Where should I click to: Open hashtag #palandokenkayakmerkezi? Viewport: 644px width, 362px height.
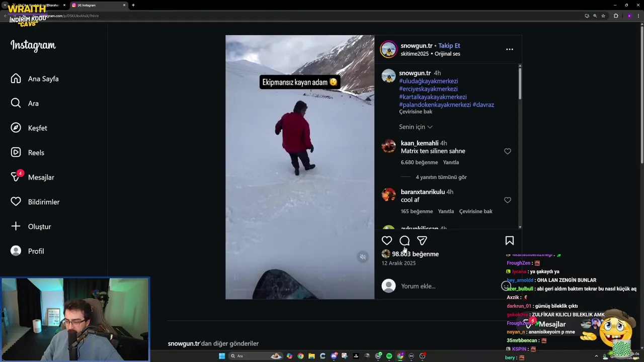pyautogui.click(x=435, y=105)
